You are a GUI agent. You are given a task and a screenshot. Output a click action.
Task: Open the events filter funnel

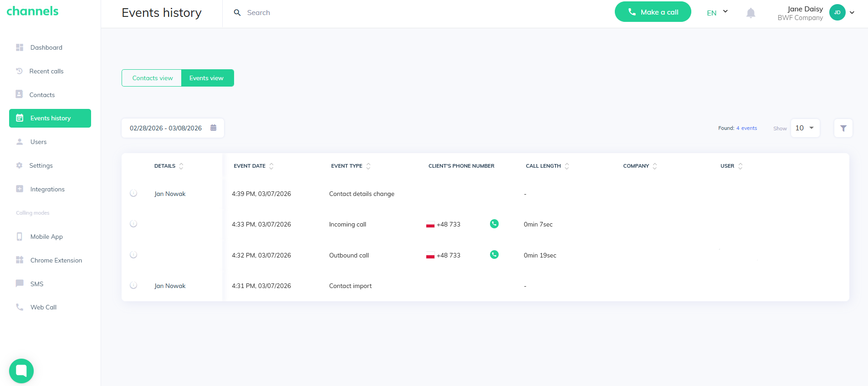pyautogui.click(x=843, y=128)
